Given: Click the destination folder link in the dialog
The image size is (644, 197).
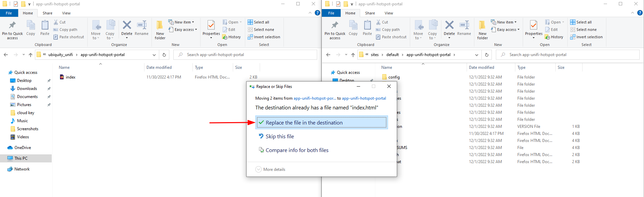Looking at the screenshot, I should (x=364, y=98).
